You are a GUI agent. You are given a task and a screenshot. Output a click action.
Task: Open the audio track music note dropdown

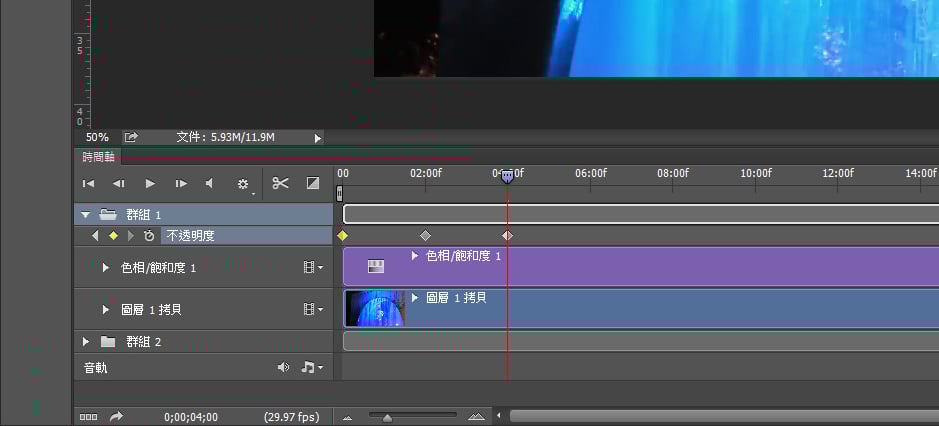click(x=312, y=368)
